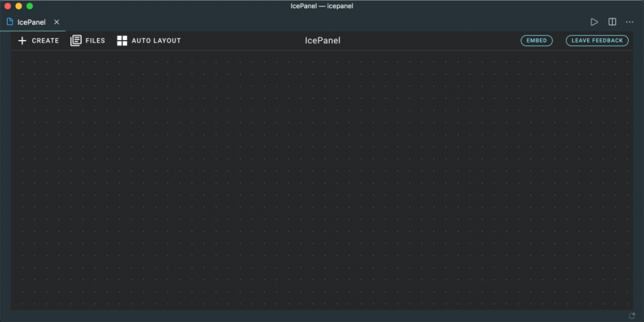Close the IcePanel tab
This screenshot has width=644, height=322.
click(x=57, y=22)
